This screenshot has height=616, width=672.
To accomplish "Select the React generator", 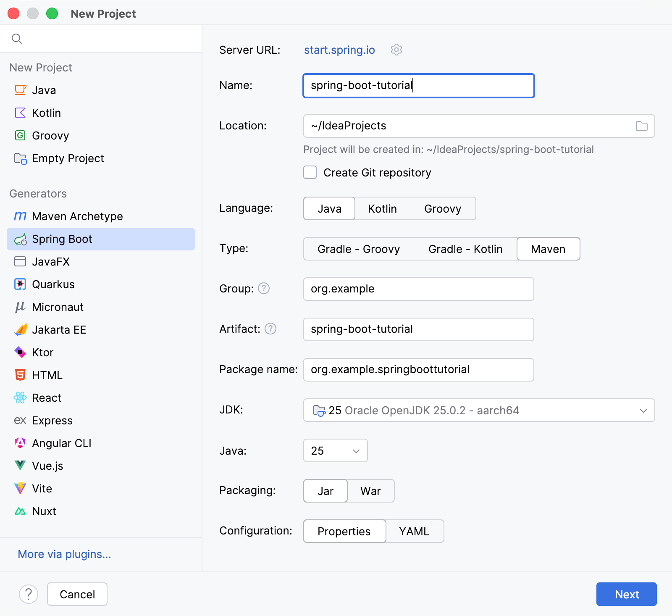I will tap(46, 398).
